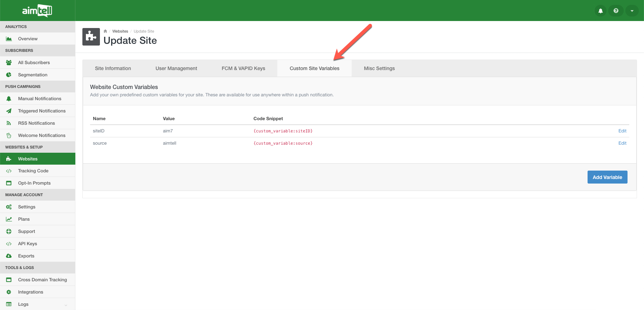Select the Misc Settings tab
Viewport: 644px width, 310px height.
tap(379, 68)
